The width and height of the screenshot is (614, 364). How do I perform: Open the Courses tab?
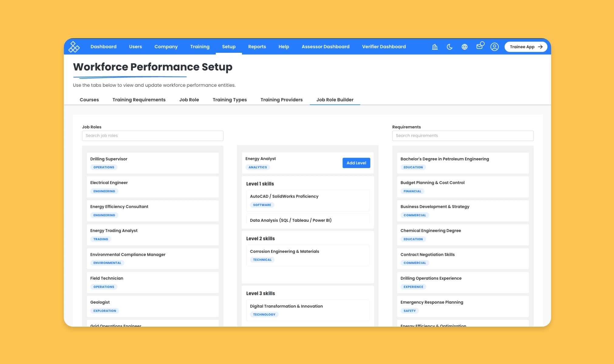(89, 99)
